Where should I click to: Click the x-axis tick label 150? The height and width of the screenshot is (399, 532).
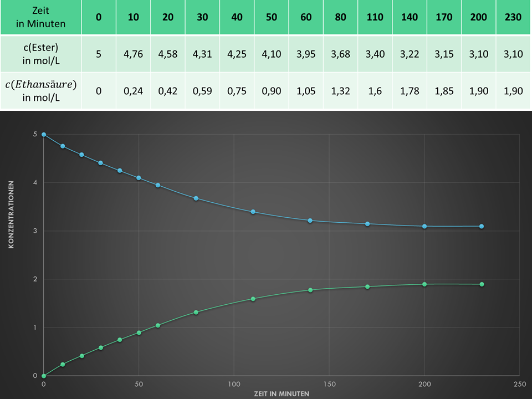tap(329, 383)
